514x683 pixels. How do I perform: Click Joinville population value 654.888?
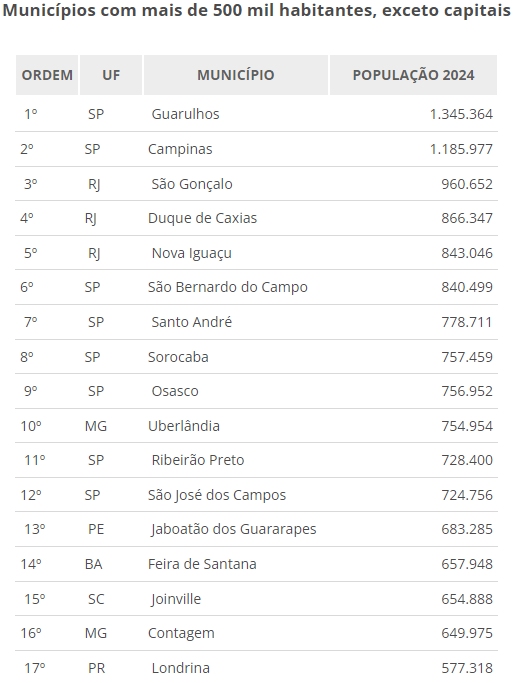tap(467, 599)
